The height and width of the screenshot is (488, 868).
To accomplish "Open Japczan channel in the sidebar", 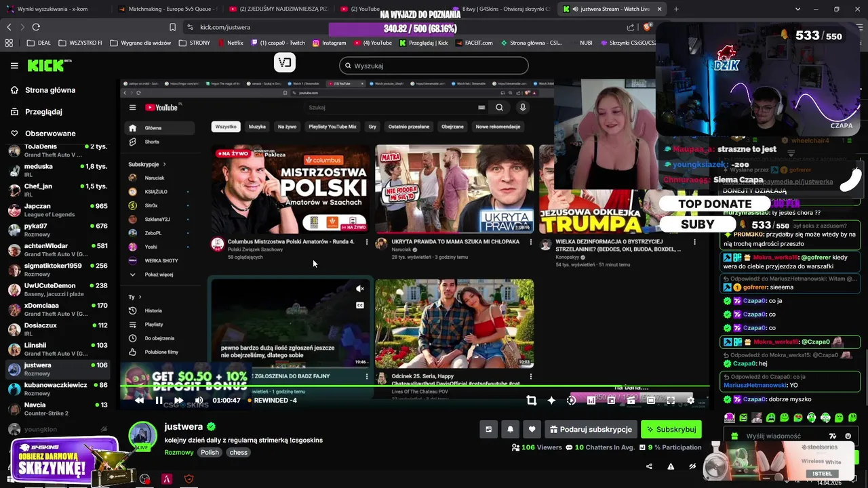I will tap(58, 210).
